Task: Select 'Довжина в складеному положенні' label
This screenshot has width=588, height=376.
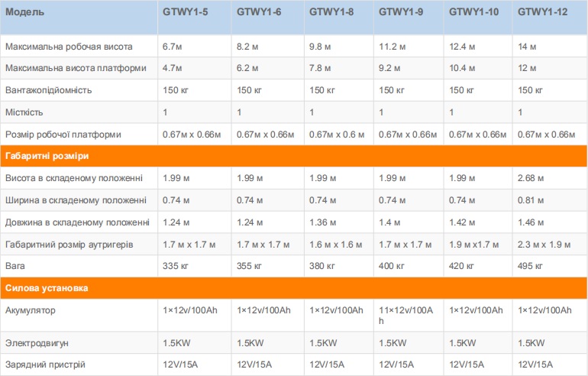Action: pos(77,222)
